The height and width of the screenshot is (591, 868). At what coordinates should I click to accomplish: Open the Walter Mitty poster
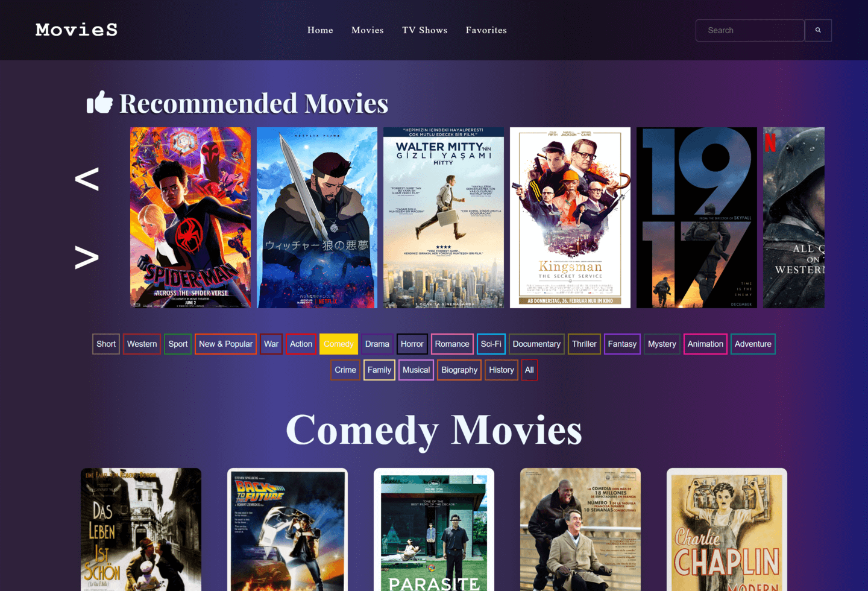(x=444, y=218)
